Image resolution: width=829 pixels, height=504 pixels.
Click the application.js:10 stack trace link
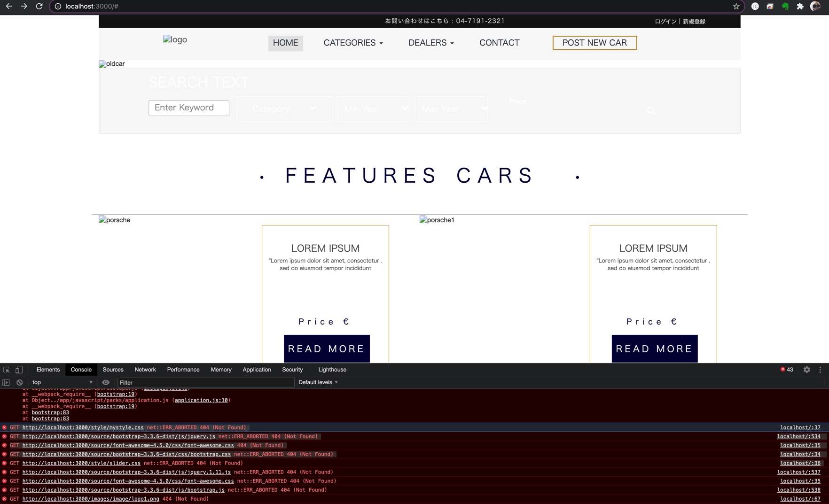click(x=201, y=400)
